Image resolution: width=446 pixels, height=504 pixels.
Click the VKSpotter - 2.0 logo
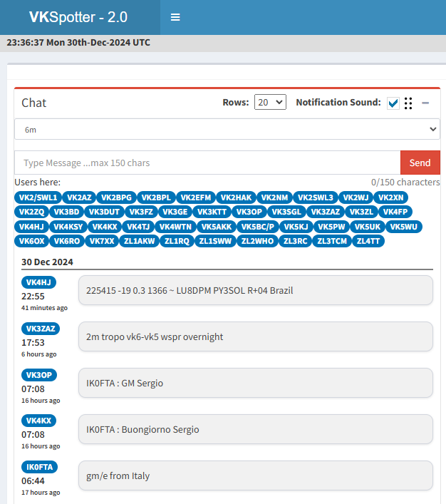80,17
